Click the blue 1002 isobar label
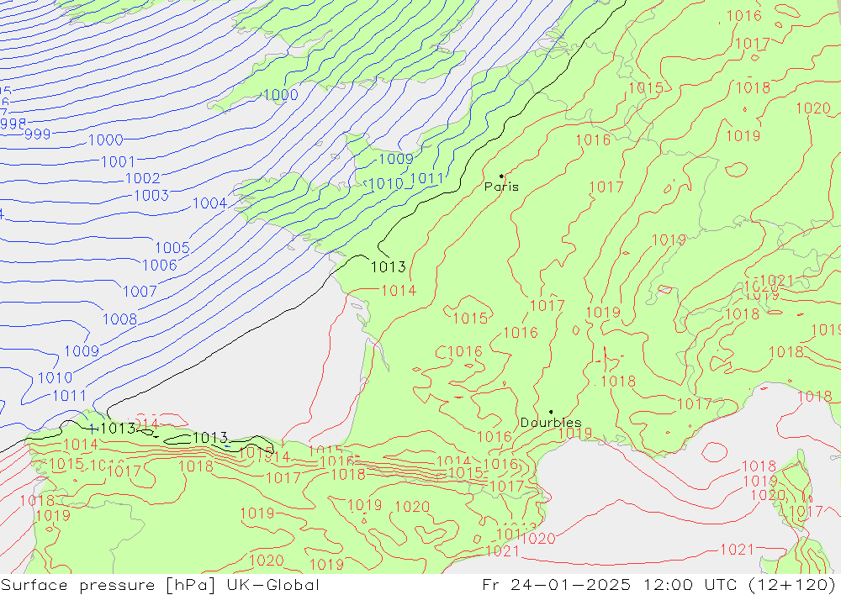This screenshot has height=616, width=841. coord(143,178)
